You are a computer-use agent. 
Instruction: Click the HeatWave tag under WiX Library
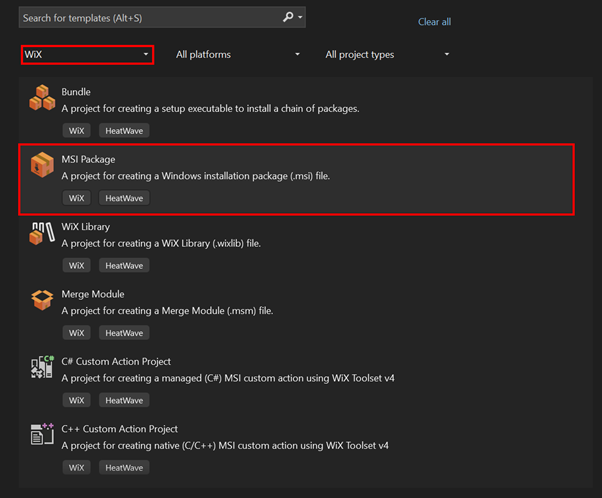pos(124,266)
